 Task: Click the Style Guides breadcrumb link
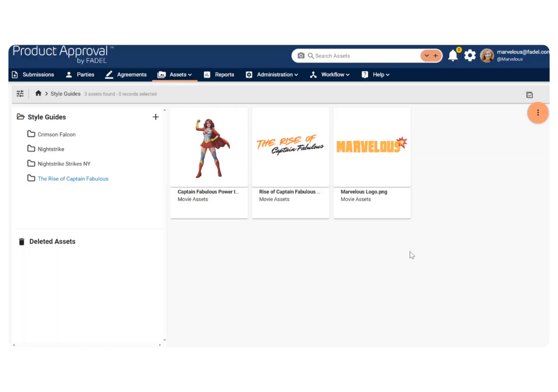coord(65,94)
